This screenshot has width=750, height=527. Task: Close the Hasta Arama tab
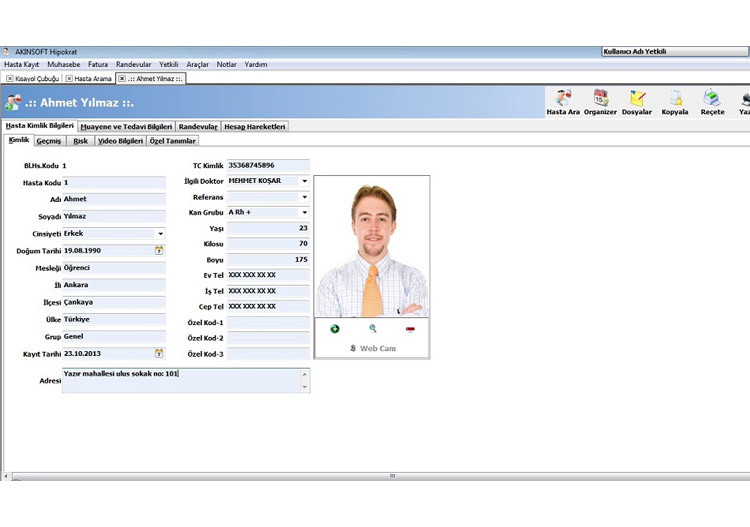[69, 78]
